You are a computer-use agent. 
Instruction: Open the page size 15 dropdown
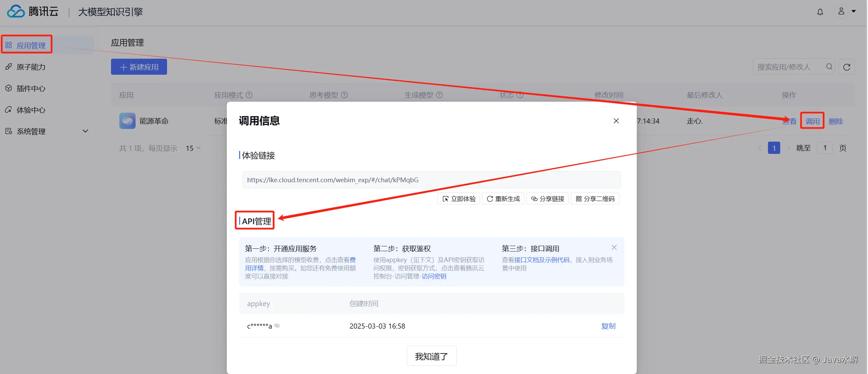193,148
